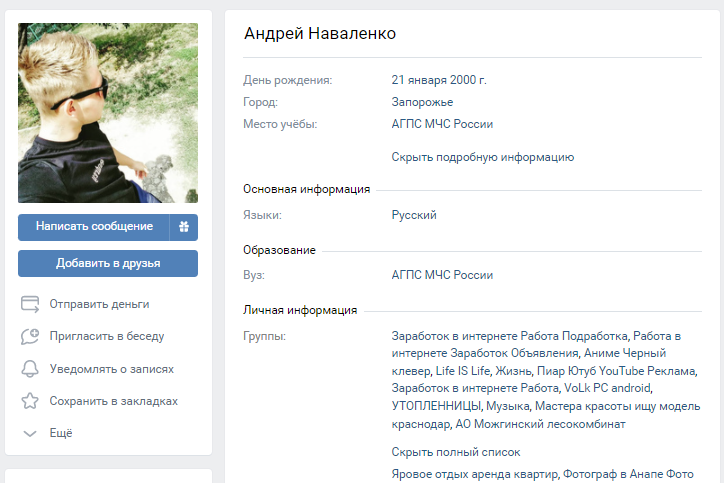Open АГПС МЧС России under Место учёбы
Viewport: 724px width, 483px height.
click(x=442, y=124)
